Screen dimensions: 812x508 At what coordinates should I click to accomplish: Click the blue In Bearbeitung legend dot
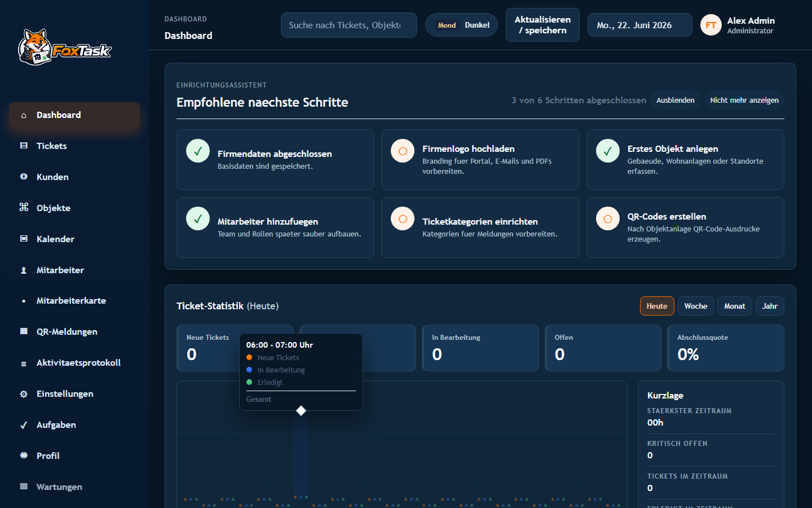tap(249, 370)
